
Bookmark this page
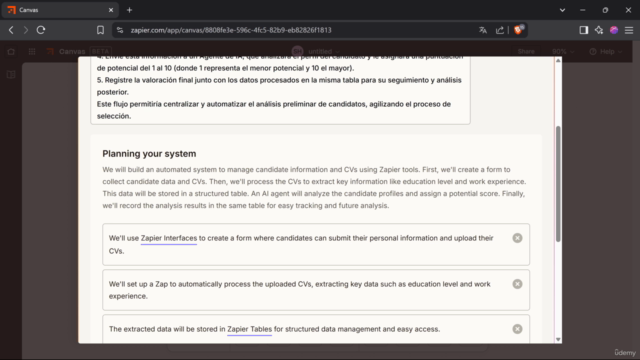click(x=100, y=30)
